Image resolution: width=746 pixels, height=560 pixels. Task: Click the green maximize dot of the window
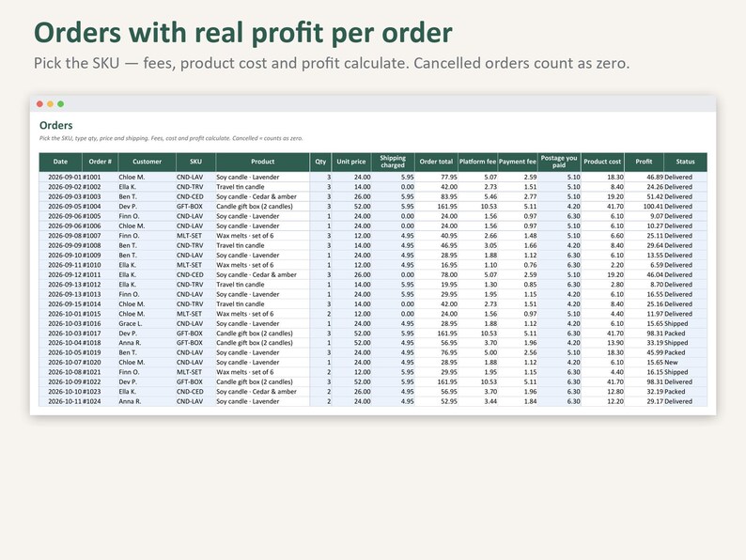(61, 103)
